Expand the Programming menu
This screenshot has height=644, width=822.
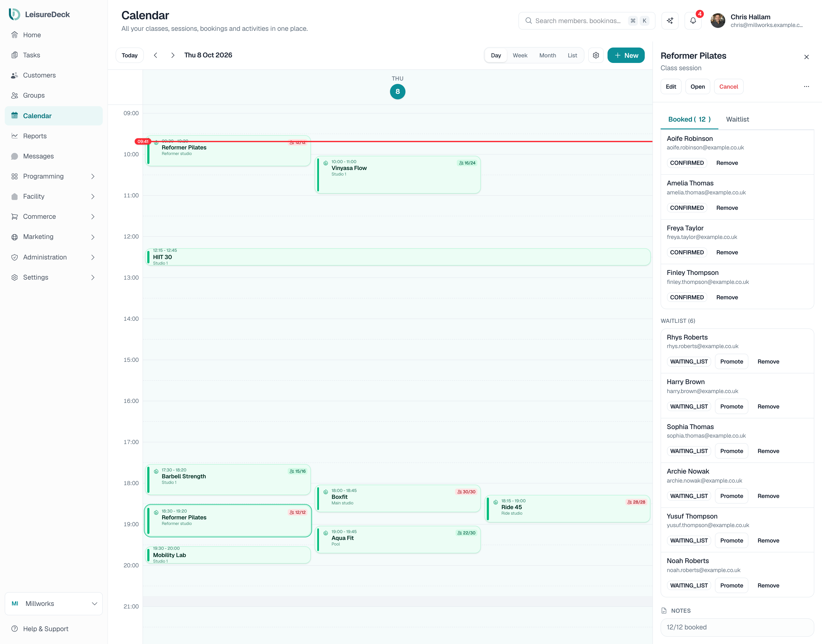54,176
